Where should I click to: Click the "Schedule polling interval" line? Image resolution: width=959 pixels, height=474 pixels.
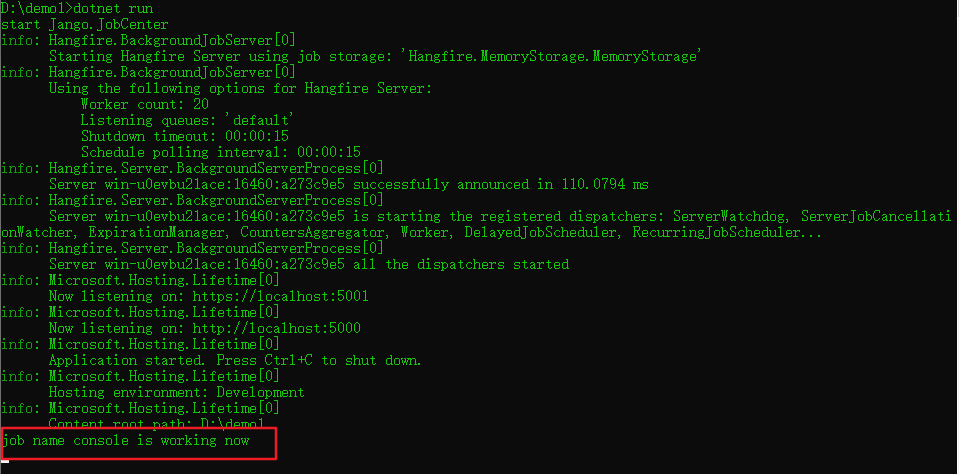pos(221,152)
